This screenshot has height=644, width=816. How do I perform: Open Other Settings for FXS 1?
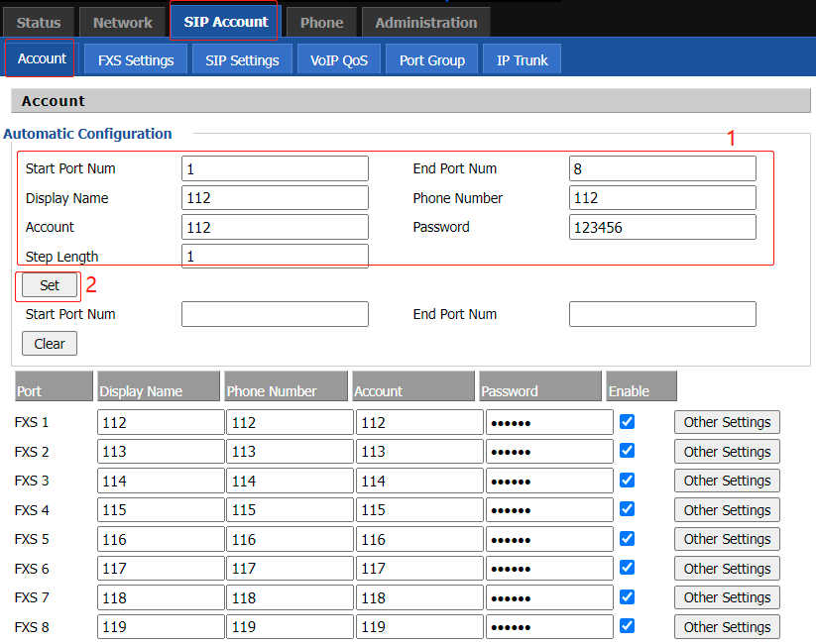727,422
